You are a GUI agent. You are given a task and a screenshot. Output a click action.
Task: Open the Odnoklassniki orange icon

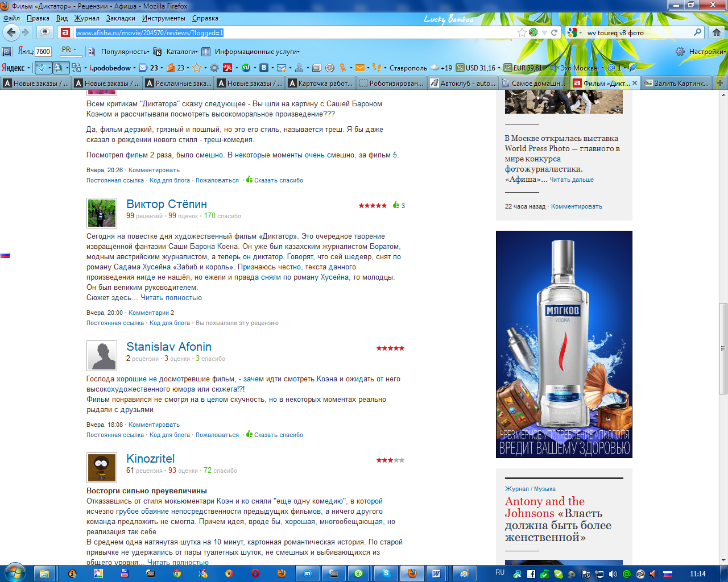(x=342, y=68)
